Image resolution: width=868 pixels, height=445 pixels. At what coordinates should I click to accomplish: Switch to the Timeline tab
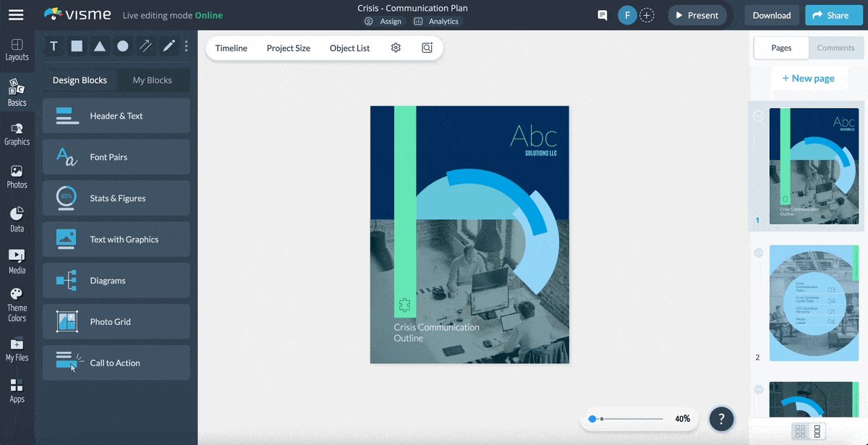(x=231, y=48)
